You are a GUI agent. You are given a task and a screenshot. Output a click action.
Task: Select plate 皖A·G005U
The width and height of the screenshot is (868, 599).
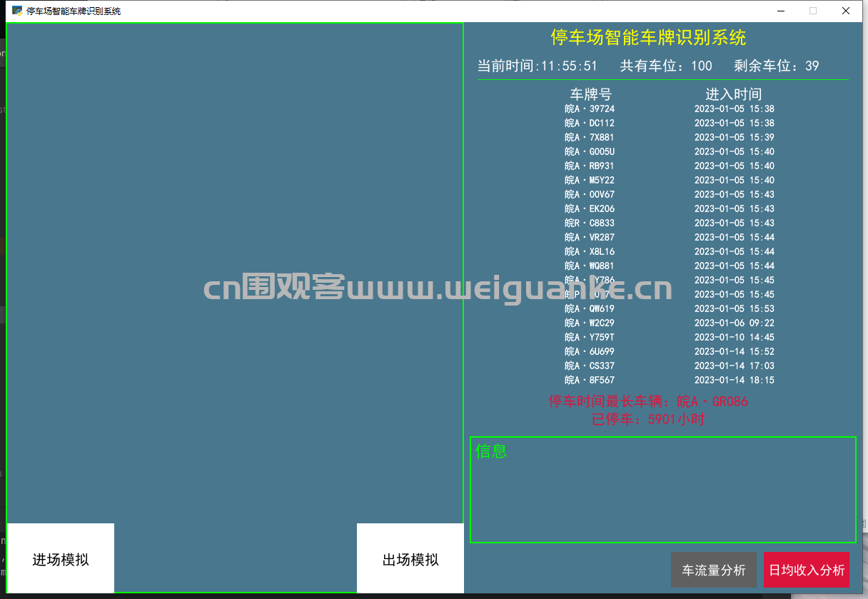tap(590, 152)
